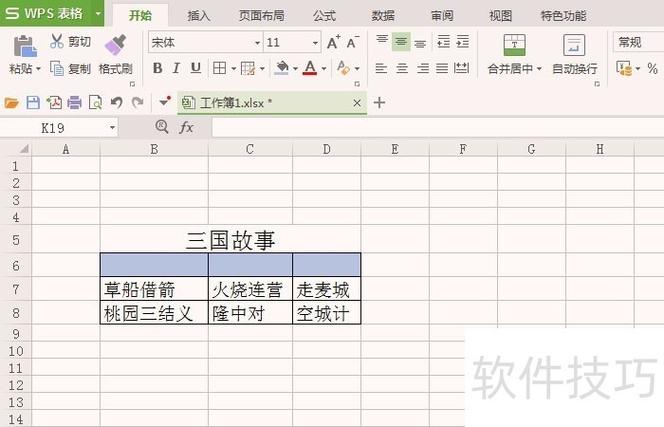The image size is (664, 427).
Task: Click the Copy (复制) icon
Action: coord(57,68)
